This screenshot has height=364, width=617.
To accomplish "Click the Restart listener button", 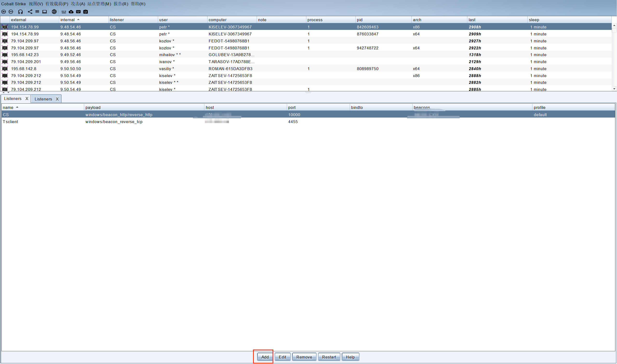I will pos(329,357).
